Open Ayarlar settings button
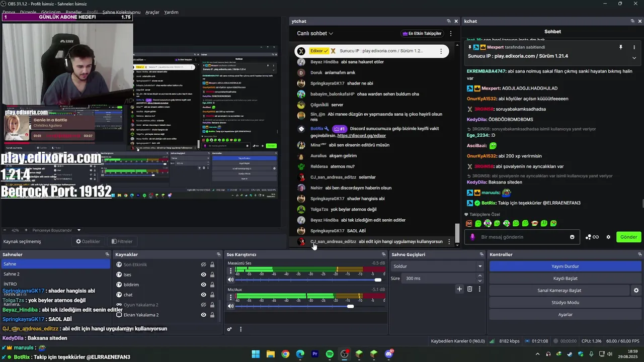Image resolution: width=644 pixels, height=362 pixels. [565, 314]
